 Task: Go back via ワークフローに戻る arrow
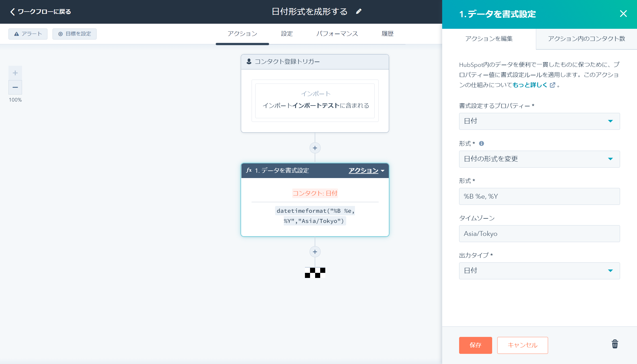click(x=12, y=12)
